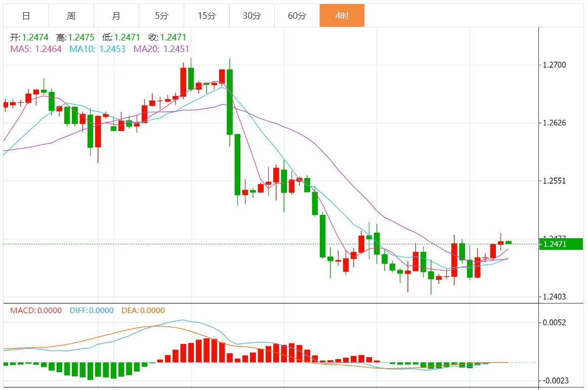Click the green current price tag 1.2471

561,244
